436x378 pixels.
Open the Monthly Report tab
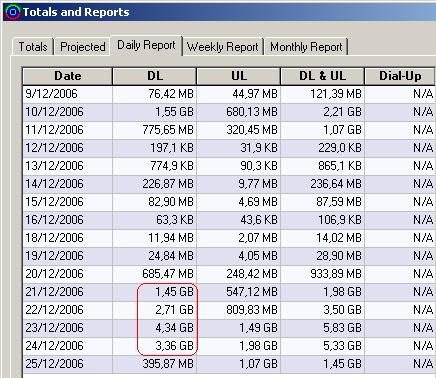pyautogui.click(x=306, y=47)
